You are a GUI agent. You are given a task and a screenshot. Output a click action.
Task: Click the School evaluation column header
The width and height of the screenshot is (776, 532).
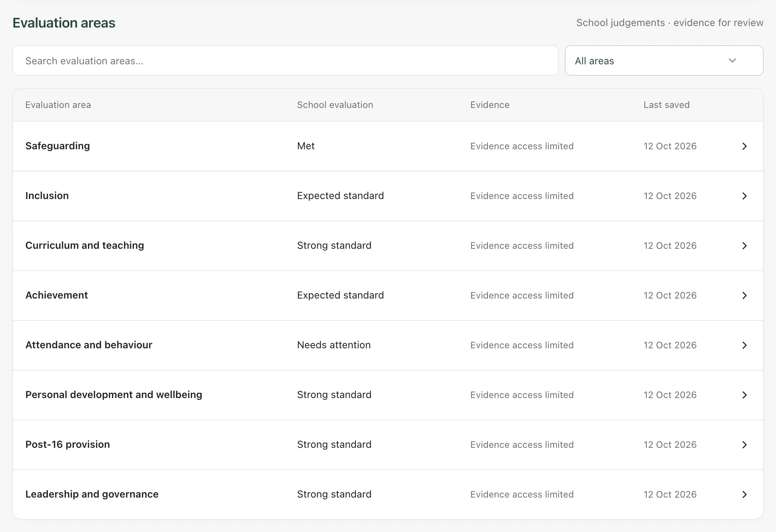335,105
